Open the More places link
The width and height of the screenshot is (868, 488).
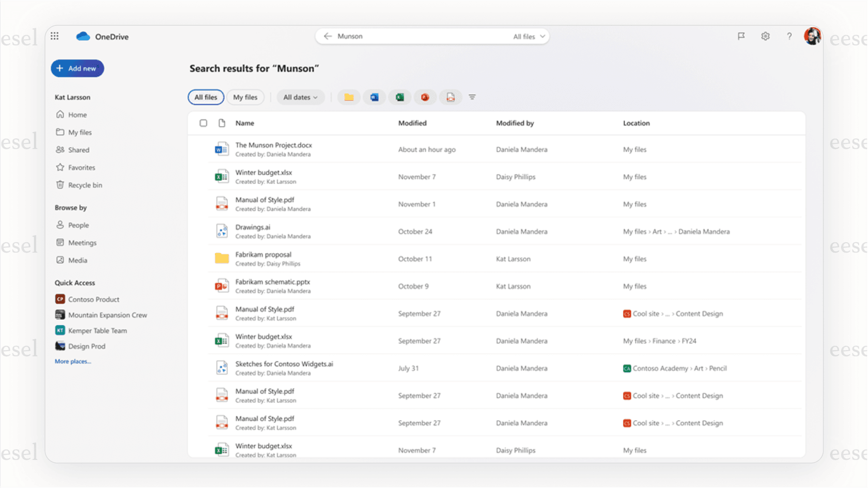click(x=72, y=361)
